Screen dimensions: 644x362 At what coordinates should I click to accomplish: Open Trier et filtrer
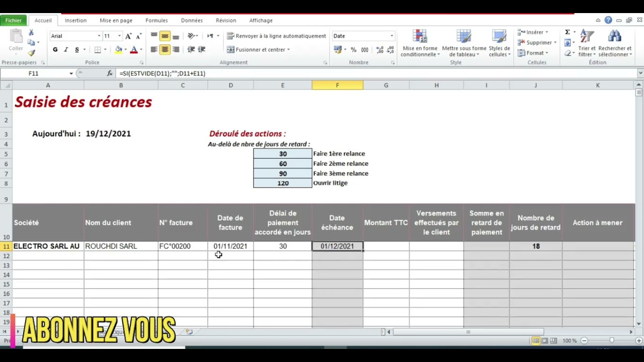coord(587,43)
